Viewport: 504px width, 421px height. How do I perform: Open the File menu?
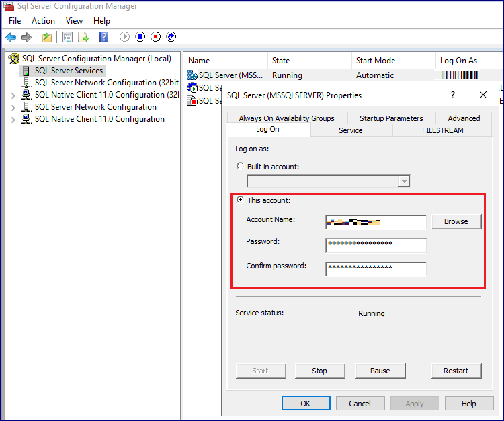(15, 21)
